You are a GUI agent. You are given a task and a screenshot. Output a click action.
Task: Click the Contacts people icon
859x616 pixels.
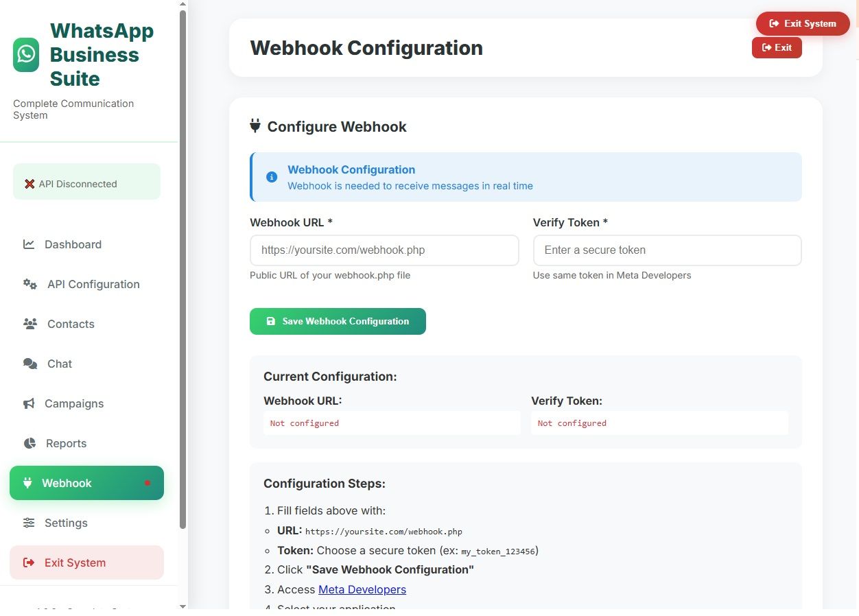30,324
